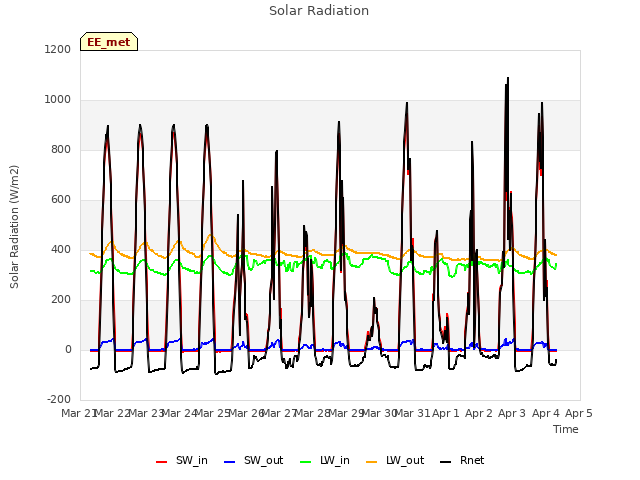Click the green LW_in legend swatch
The image size is (640, 480).
coord(305,462)
